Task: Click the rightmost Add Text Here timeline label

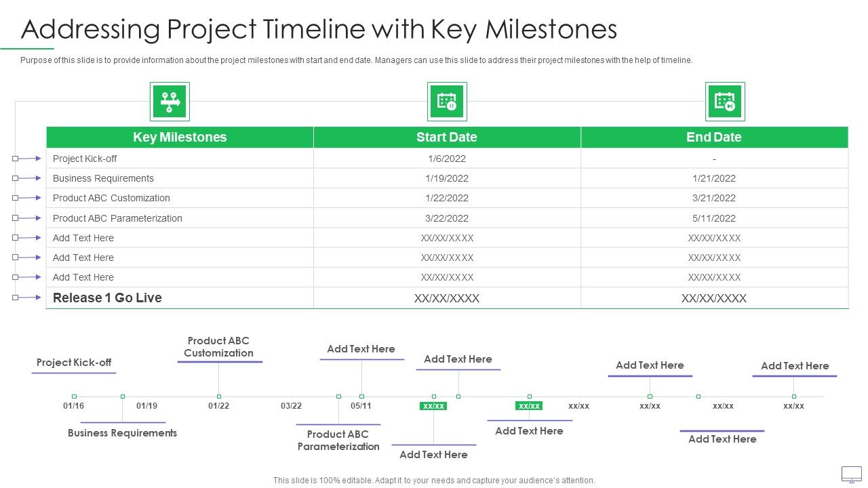Action: [795, 366]
